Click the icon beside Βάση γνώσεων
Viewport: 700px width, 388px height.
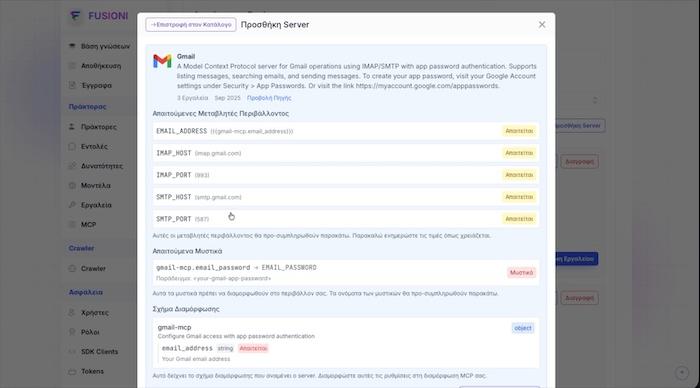pos(72,46)
